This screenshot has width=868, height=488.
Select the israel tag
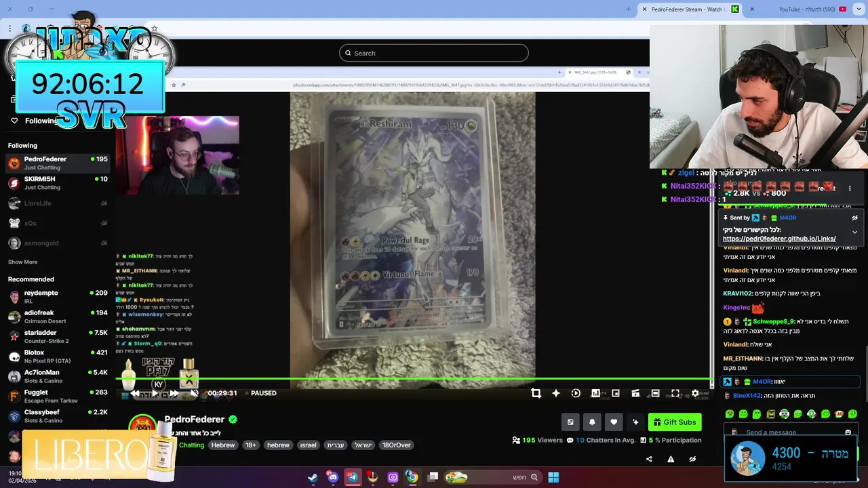click(x=309, y=445)
